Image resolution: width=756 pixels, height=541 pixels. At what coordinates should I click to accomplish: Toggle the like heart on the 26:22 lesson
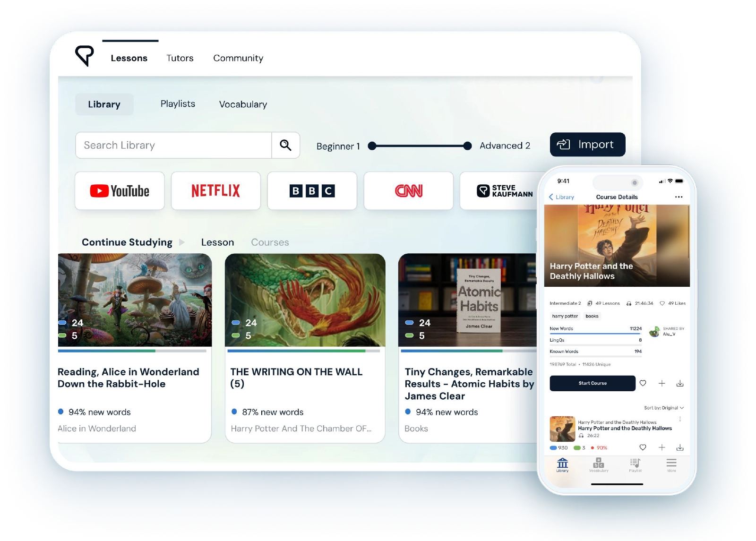point(643,447)
